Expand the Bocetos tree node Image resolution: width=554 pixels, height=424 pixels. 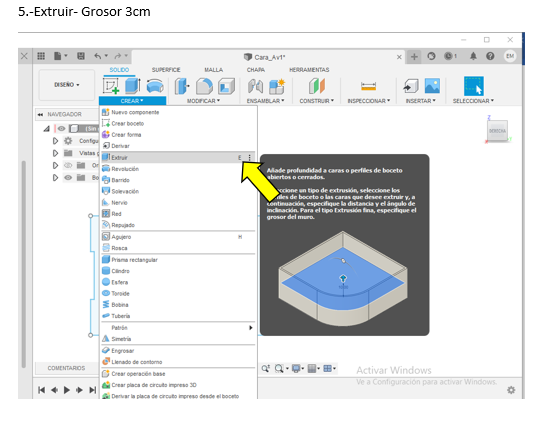click(55, 177)
